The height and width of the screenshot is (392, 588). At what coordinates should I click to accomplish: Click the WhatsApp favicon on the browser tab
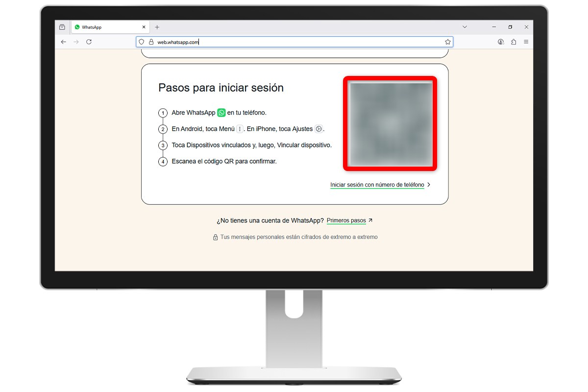(x=77, y=27)
